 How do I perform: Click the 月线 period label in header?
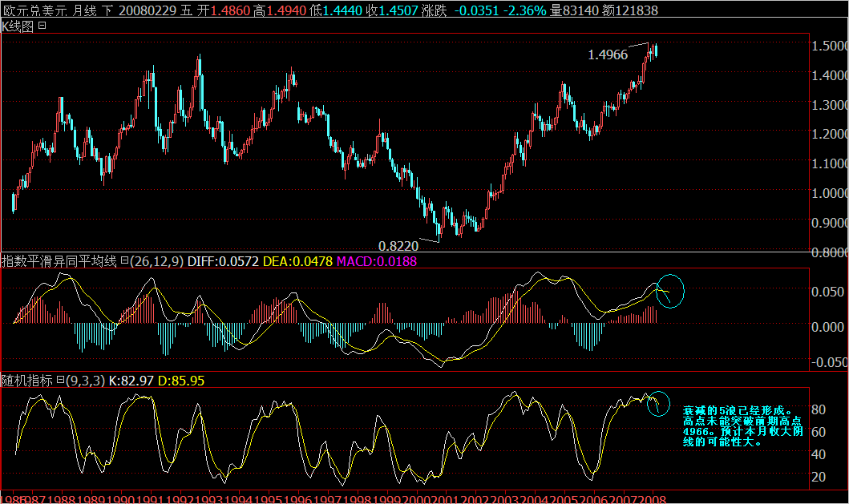(83, 10)
